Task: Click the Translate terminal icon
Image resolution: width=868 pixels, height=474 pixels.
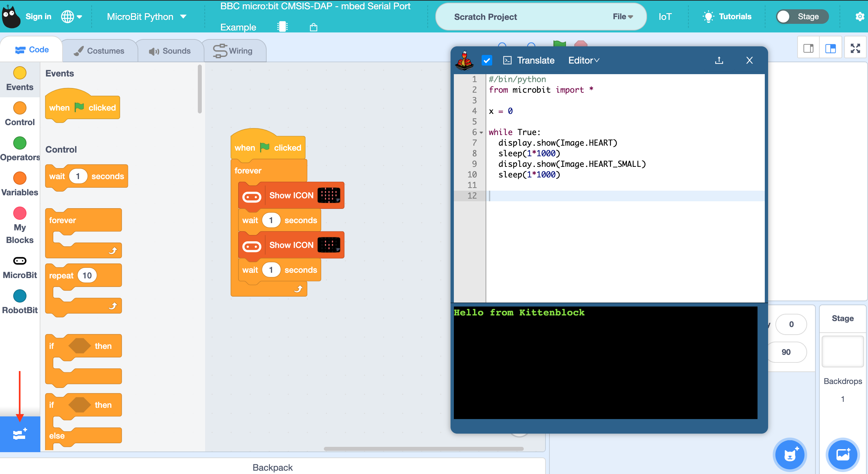Action: pos(507,60)
